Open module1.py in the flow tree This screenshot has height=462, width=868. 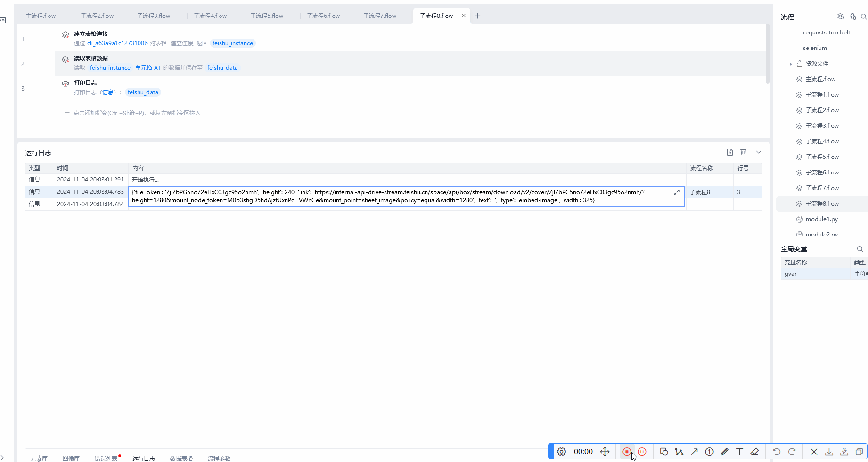821,219
